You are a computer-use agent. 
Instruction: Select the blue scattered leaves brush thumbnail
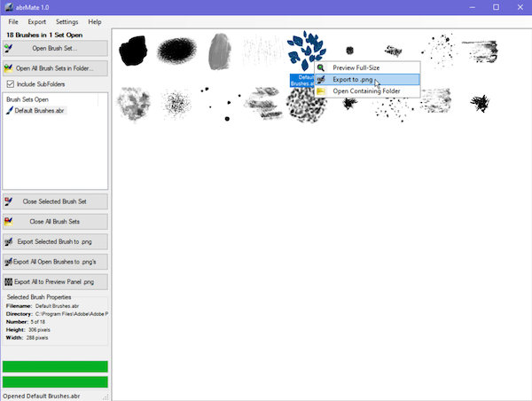307,51
